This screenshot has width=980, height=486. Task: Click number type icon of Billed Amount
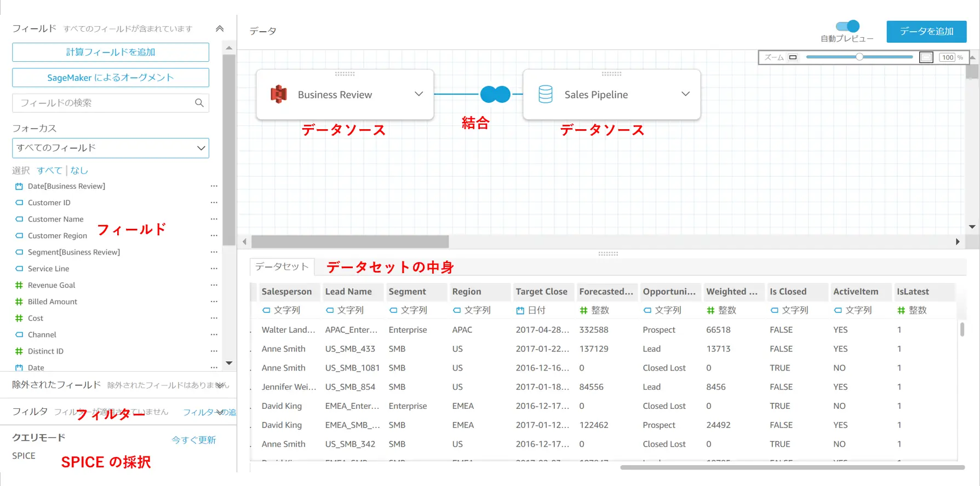[19, 302]
